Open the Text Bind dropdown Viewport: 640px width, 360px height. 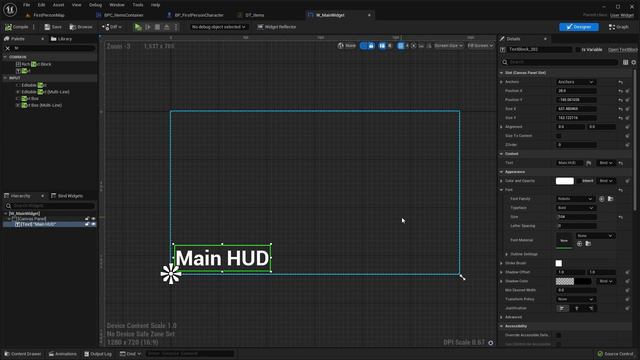(606, 163)
